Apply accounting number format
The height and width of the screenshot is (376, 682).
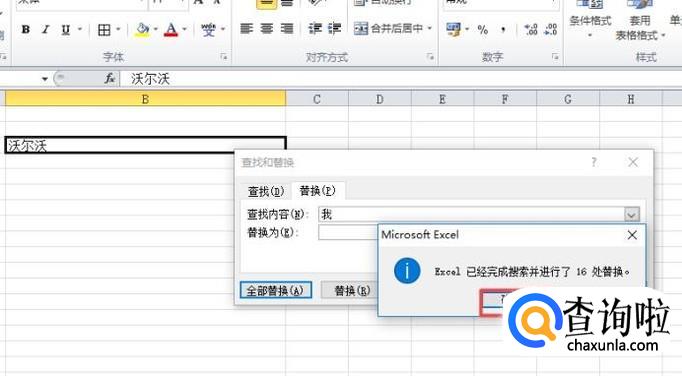pos(454,30)
